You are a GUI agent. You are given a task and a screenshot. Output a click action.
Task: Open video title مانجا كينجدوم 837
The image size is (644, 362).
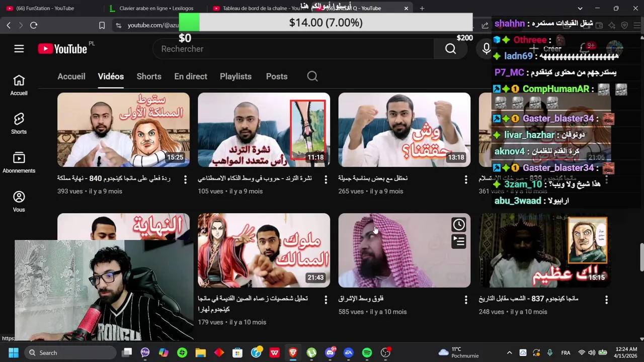tap(528, 299)
